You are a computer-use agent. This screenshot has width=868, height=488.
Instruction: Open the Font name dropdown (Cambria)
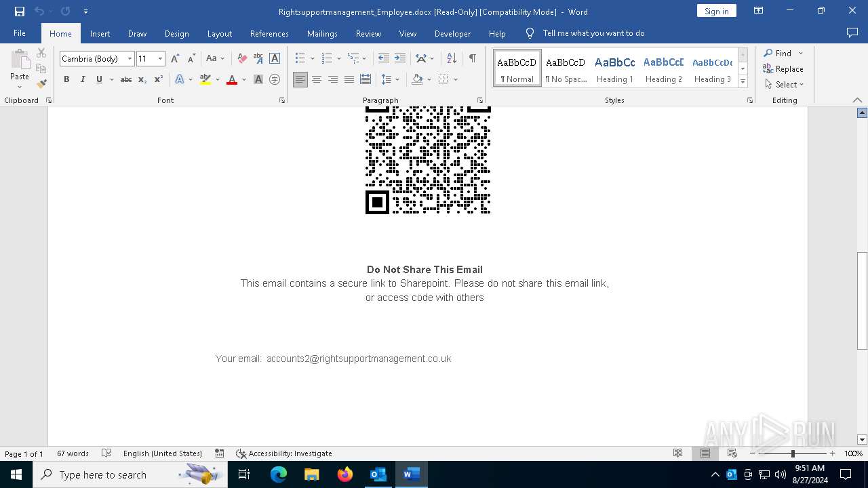(130, 59)
